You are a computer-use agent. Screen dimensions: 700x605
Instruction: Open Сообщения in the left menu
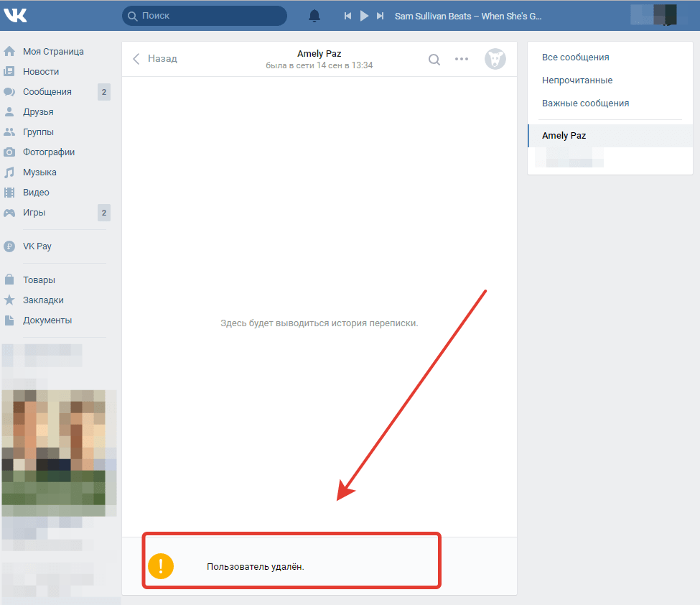pyautogui.click(x=47, y=91)
